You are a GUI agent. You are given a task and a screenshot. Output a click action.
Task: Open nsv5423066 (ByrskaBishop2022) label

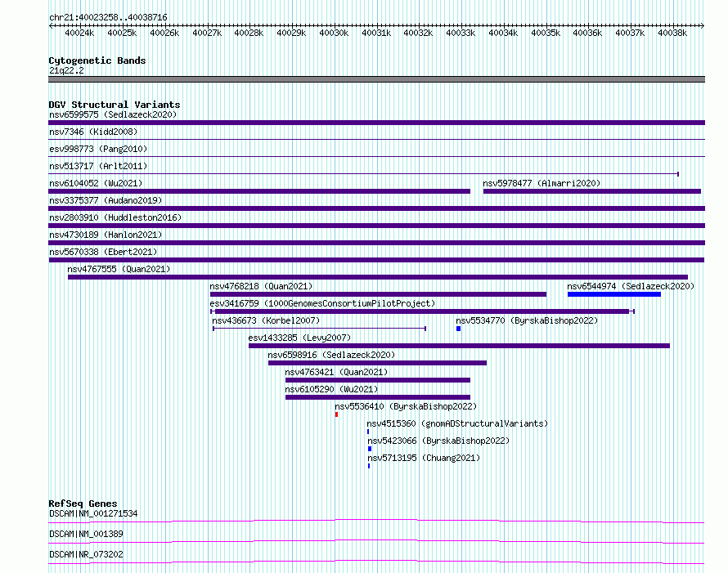[438, 441]
